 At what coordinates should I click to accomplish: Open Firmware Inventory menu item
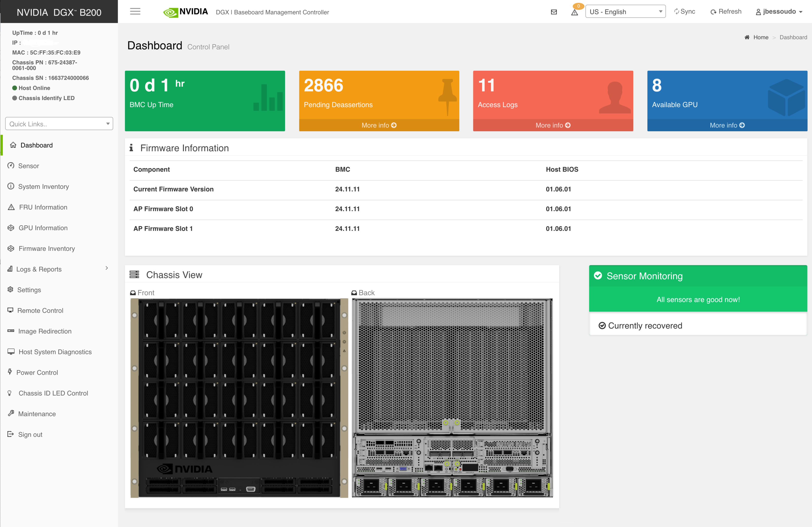47,248
